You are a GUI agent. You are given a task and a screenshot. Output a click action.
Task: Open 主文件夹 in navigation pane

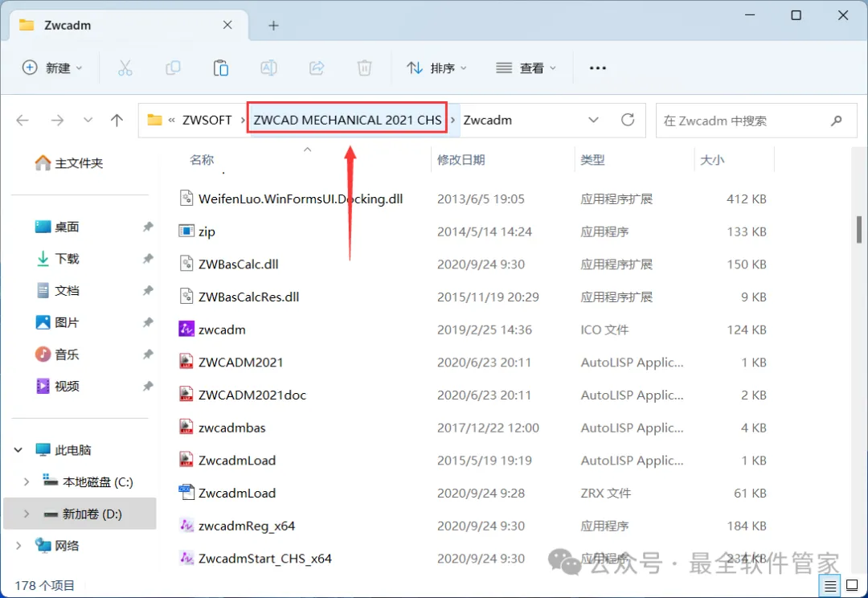[x=78, y=163]
